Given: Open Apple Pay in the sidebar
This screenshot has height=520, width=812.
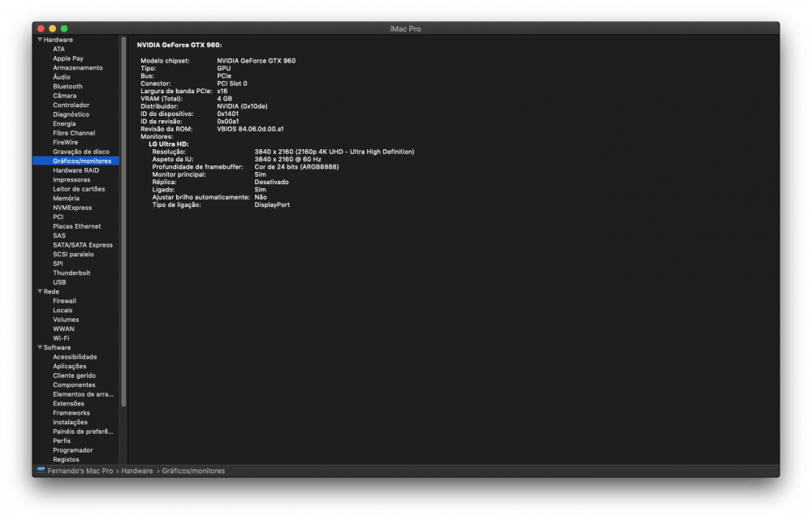Looking at the screenshot, I should click(68, 58).
